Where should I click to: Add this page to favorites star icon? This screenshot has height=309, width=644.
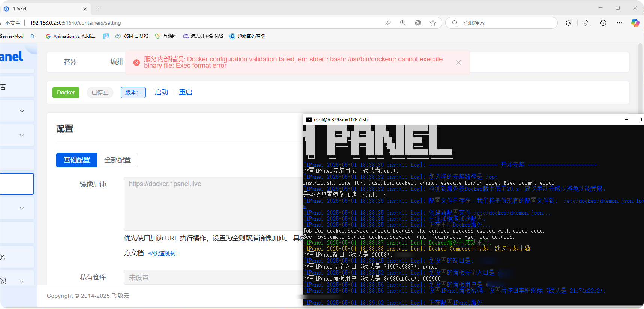[x=433, y=23]
